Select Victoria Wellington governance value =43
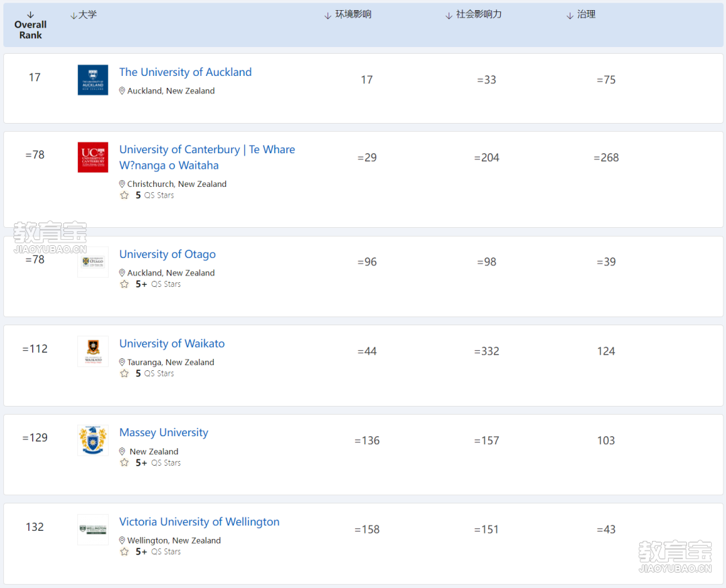 coord(606,530)
